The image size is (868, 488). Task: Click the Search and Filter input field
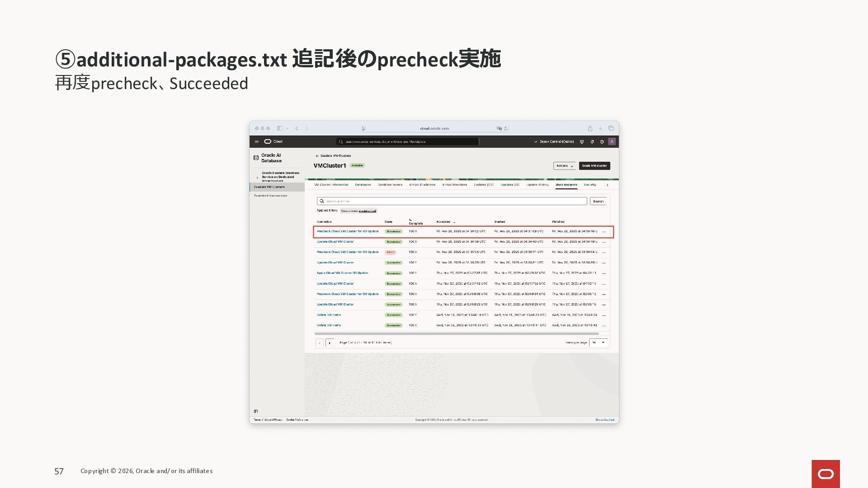pos(452,201)
